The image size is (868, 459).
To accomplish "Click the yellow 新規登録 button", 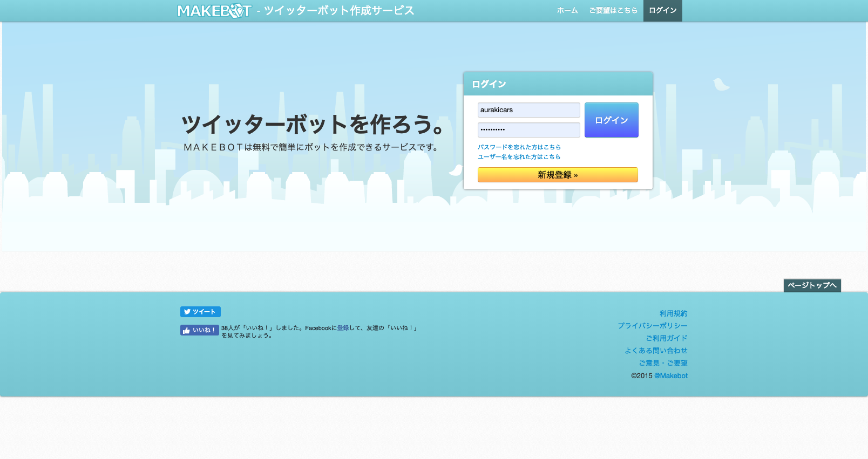I will (x=558, y=175).
